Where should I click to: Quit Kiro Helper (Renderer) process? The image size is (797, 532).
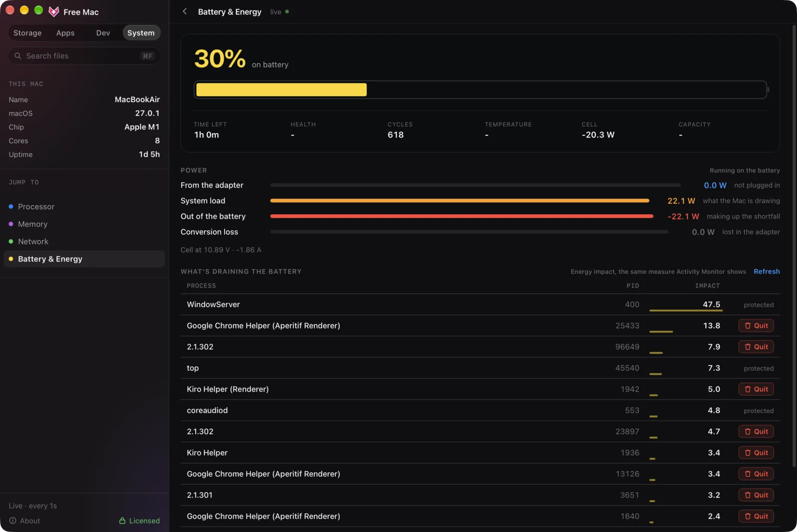756,389
